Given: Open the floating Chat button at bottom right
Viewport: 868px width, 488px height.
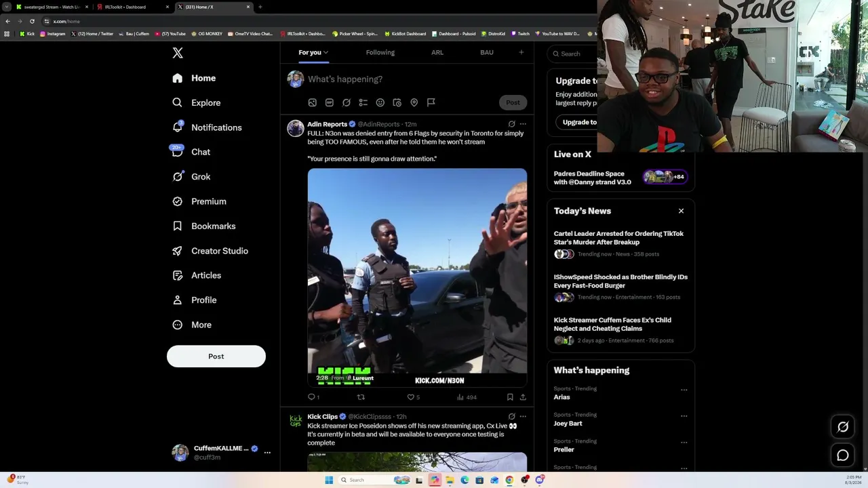Looking at the screenshot, I should pyautogui.click(x=843, y=455).
